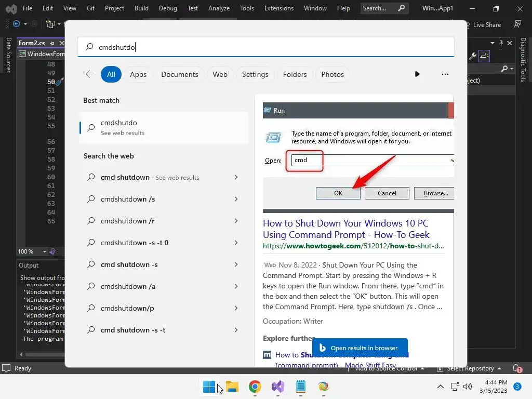532x399 pixels.
Task: Open the Diagnostic Tools side tab
Action: coord(523,60)
